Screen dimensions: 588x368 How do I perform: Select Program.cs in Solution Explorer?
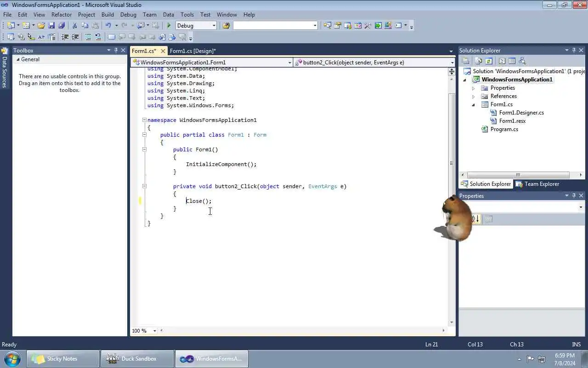coord(504,129)
